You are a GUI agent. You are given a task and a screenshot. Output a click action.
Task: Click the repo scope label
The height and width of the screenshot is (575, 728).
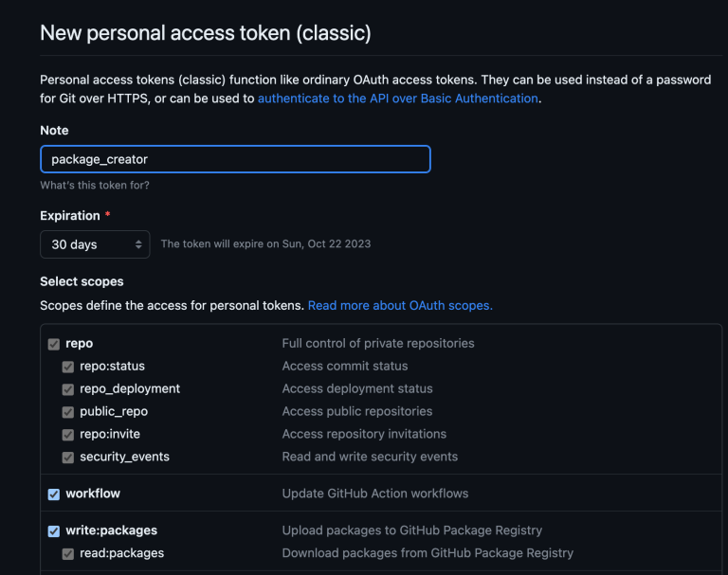[x=79, y=343]
